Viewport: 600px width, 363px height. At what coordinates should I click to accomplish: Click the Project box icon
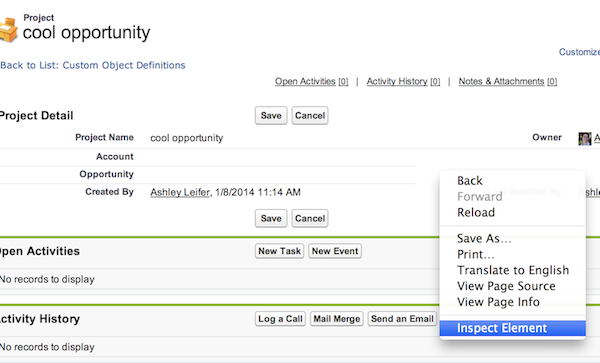click(8, 30)
